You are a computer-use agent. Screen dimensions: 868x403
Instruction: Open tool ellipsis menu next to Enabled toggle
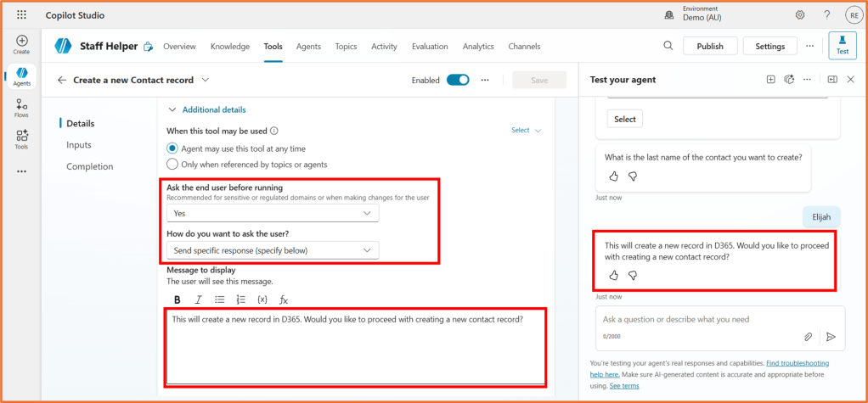(x=485, y=80)
